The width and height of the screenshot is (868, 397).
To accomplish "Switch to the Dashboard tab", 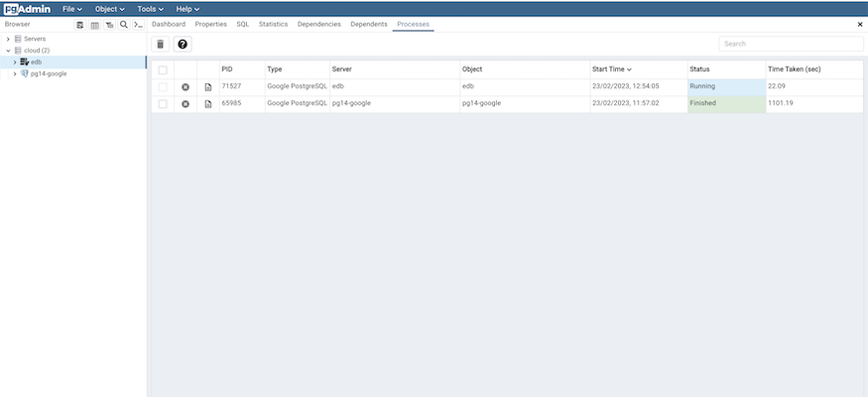I will (168, 24).
